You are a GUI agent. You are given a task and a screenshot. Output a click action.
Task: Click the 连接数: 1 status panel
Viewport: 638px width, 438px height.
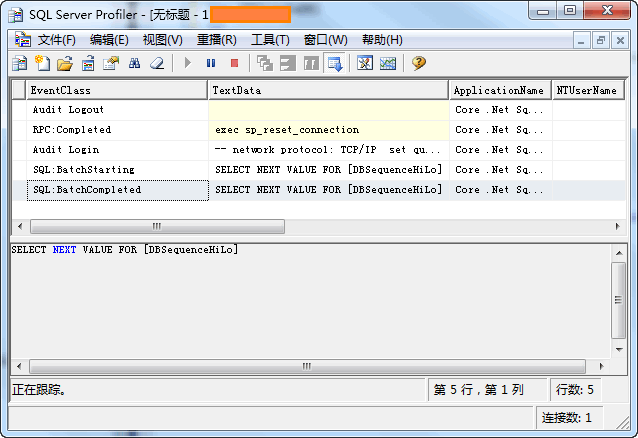point(569,418)
